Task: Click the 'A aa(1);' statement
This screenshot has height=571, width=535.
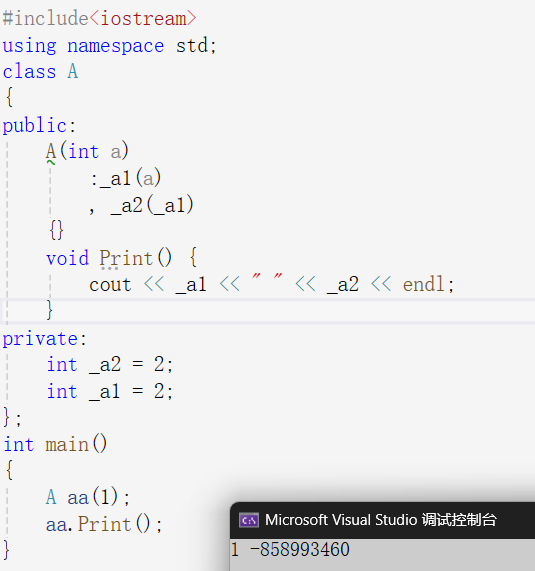Action: (88, 497)
